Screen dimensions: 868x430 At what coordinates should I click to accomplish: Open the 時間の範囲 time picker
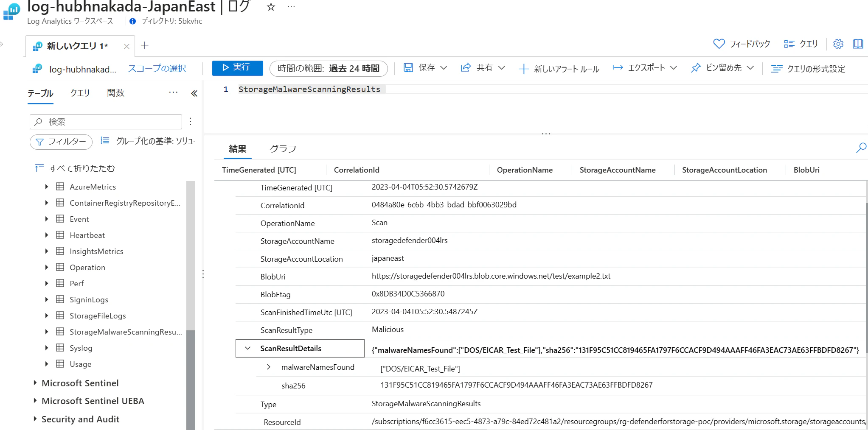coord(329,68)
